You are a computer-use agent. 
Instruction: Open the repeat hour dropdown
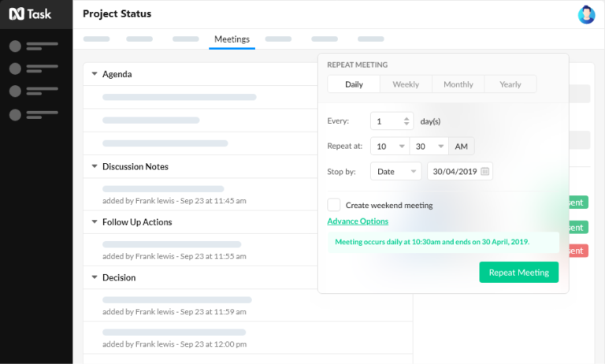pos(390,147)
